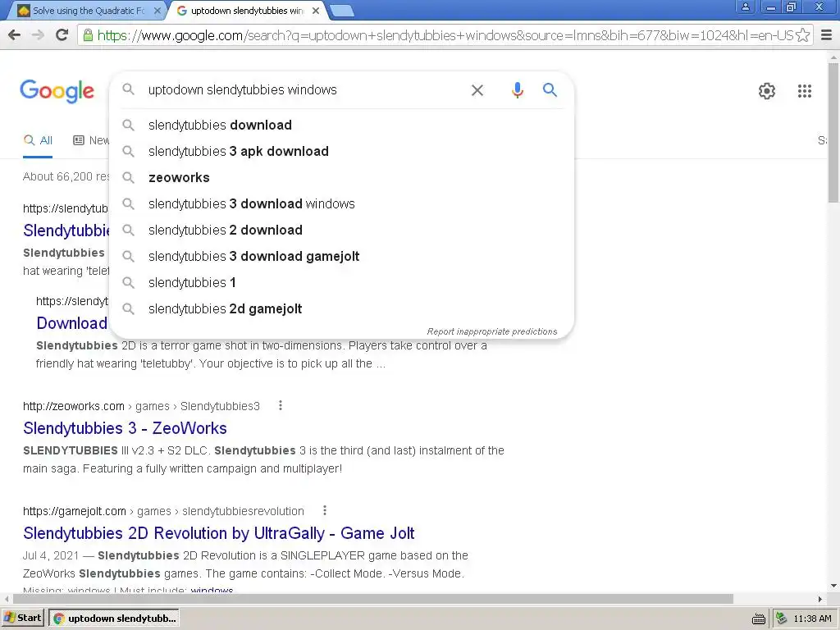Open Slendytubbies 2D Revolution Game Jolt result
This screenshot has width=840, height=630.
tap(218, 533)
